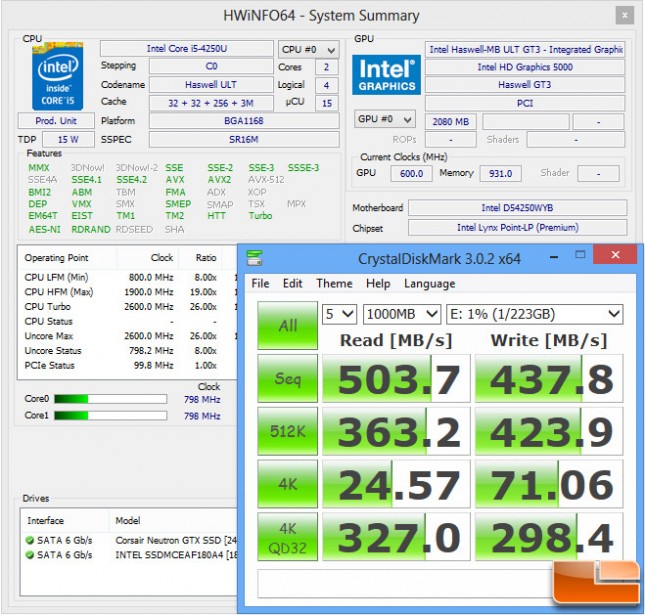645x615 pixels.
Task: Click the Codename field Haswell ULT
Action: click(x=211, y=85)
